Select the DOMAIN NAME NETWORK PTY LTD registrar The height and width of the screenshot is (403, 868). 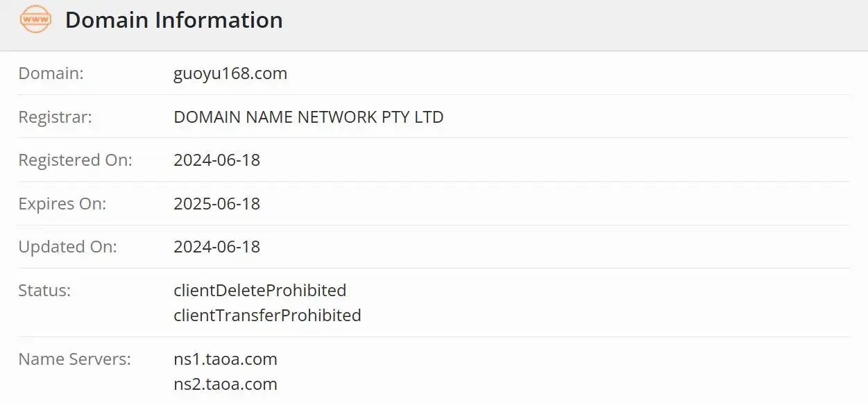309,117
